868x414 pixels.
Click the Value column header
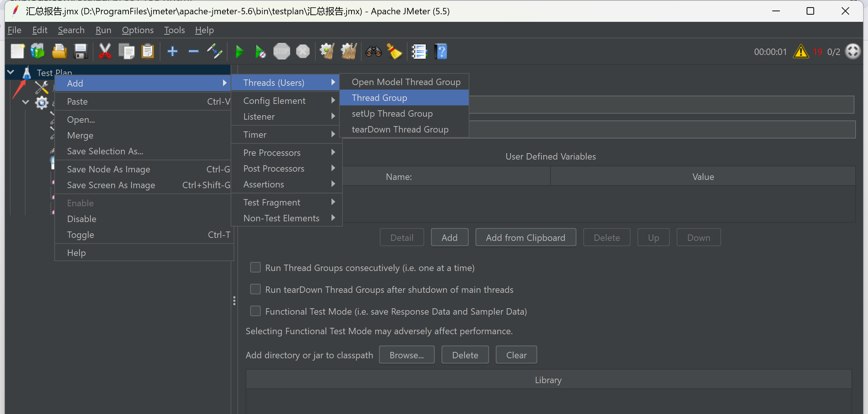pyautogui.click(x=703, y=177)
